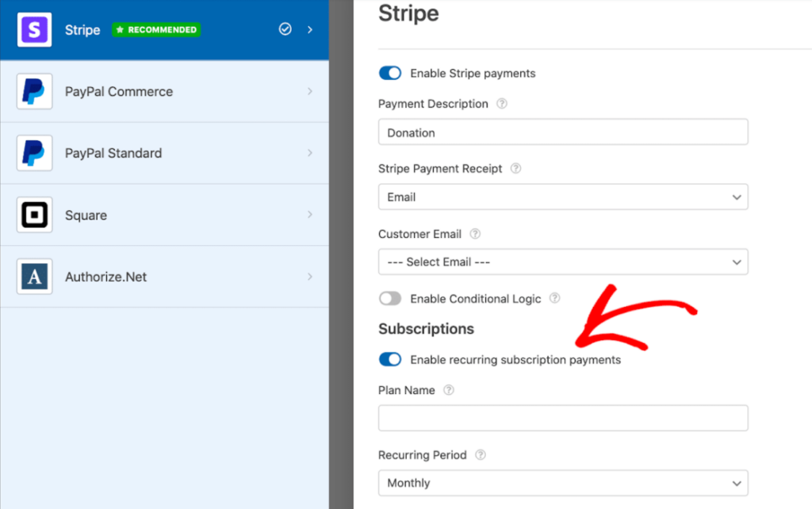Disable recurring subscription payments
This screenshot has width=812, height=509.
390,359
